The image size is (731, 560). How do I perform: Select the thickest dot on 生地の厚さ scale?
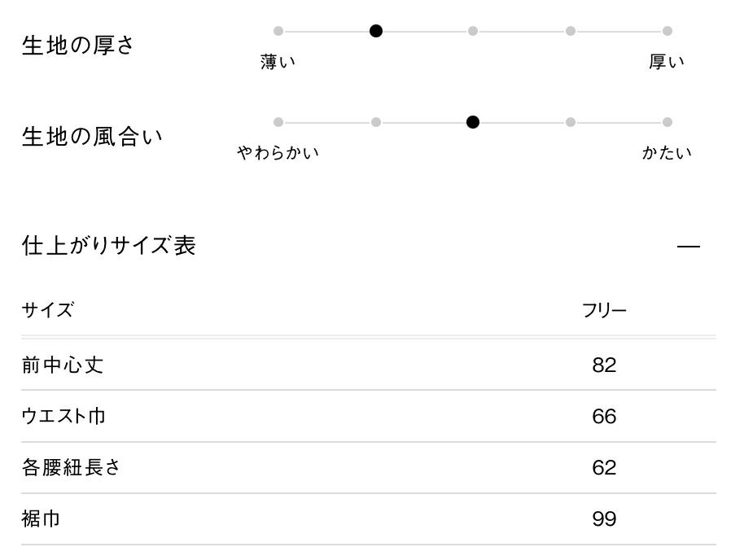tap(668, 31)
